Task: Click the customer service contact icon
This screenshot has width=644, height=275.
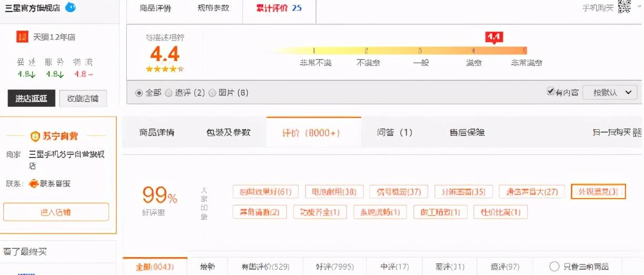Action: (33, 183)
